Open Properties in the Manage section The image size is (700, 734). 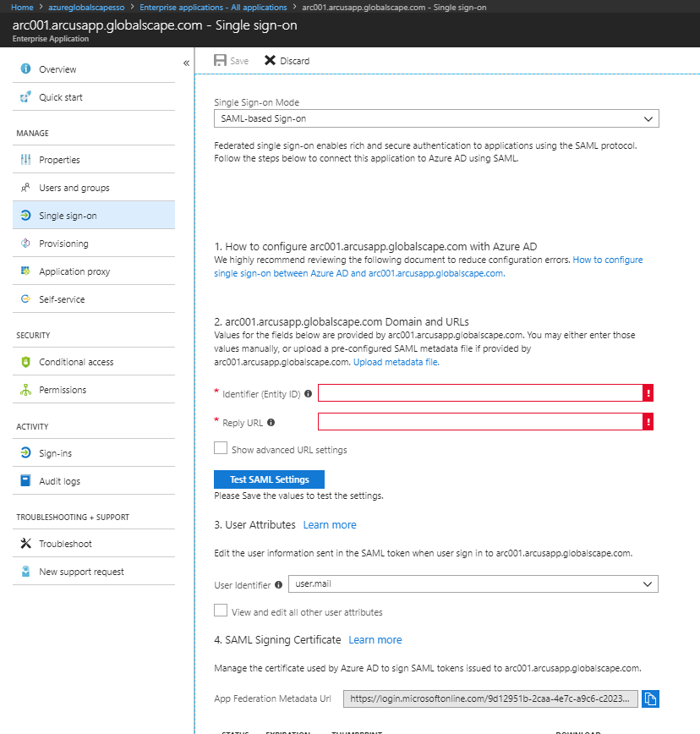(x=94, y=160)
